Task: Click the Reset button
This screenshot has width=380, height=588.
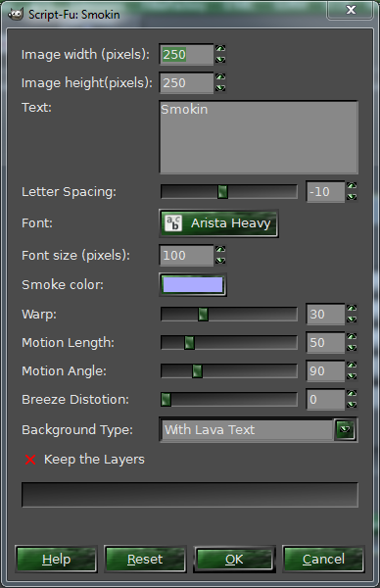Action: (x=145, y=560)
